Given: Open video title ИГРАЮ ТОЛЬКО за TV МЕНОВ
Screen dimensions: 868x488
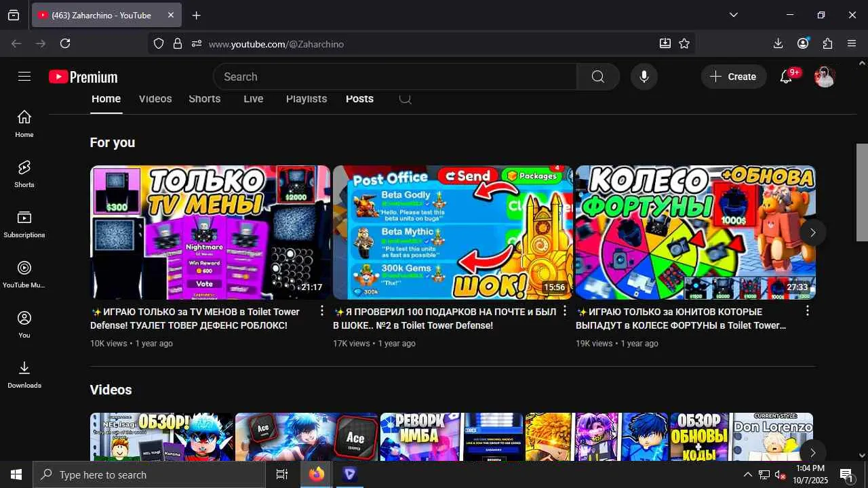Looking at the screenshot, I should pyautogui.click(x=195, y=319).
